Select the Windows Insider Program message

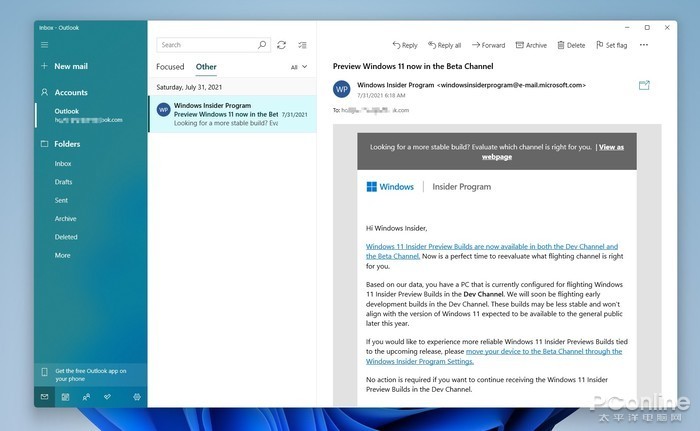232,114
